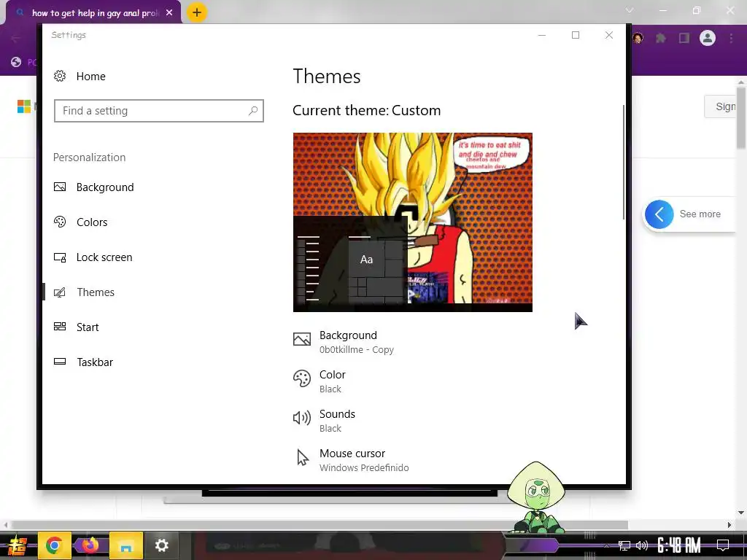The width and height of the screenshot is (747, 560).
Task: Close the Chrome tab about getting help
Action: point(169,13)
